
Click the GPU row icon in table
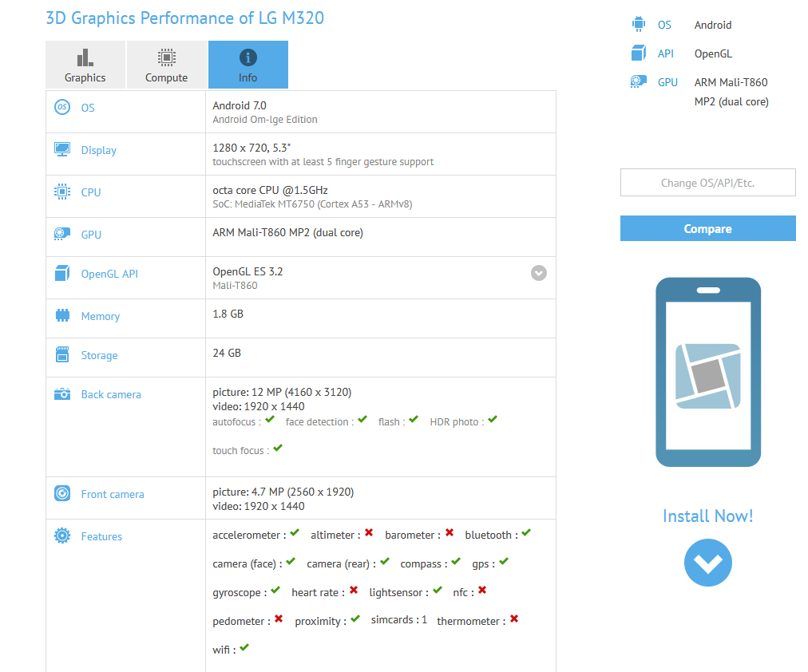coord(62,235)
